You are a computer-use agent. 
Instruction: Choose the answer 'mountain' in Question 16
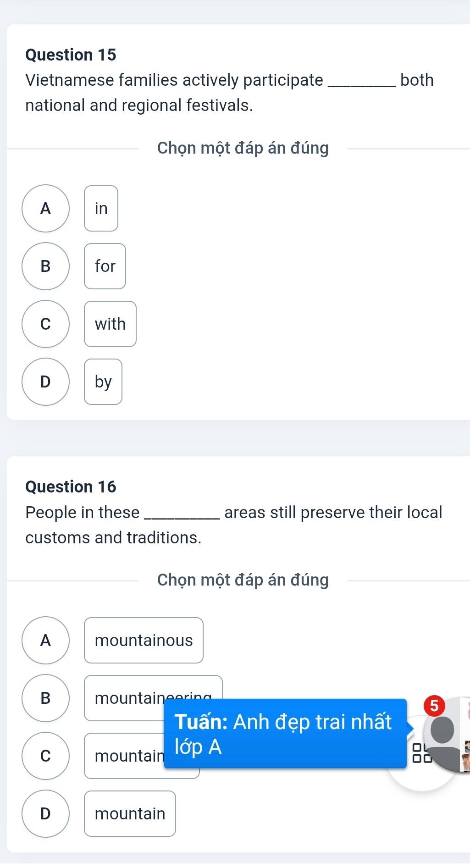(130, 813)
